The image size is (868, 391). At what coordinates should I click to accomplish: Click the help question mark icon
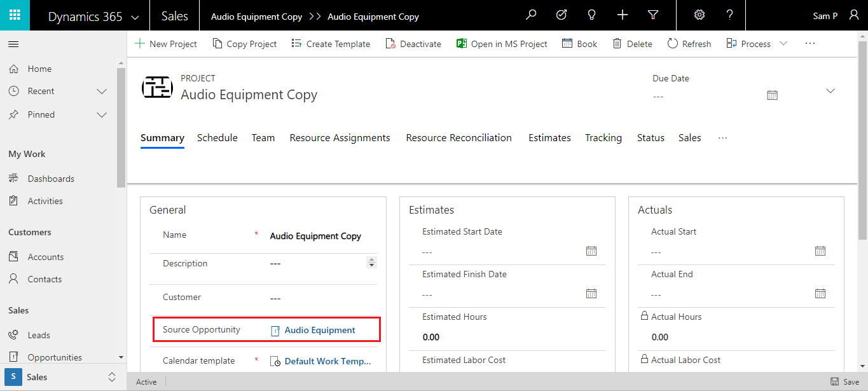coord(730,15)
